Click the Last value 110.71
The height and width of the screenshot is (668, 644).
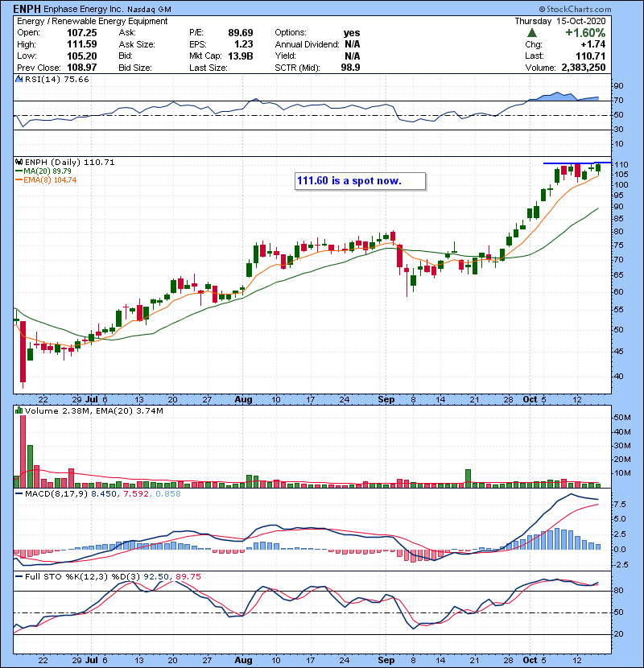pyautogui.click(x=590, y=56)
